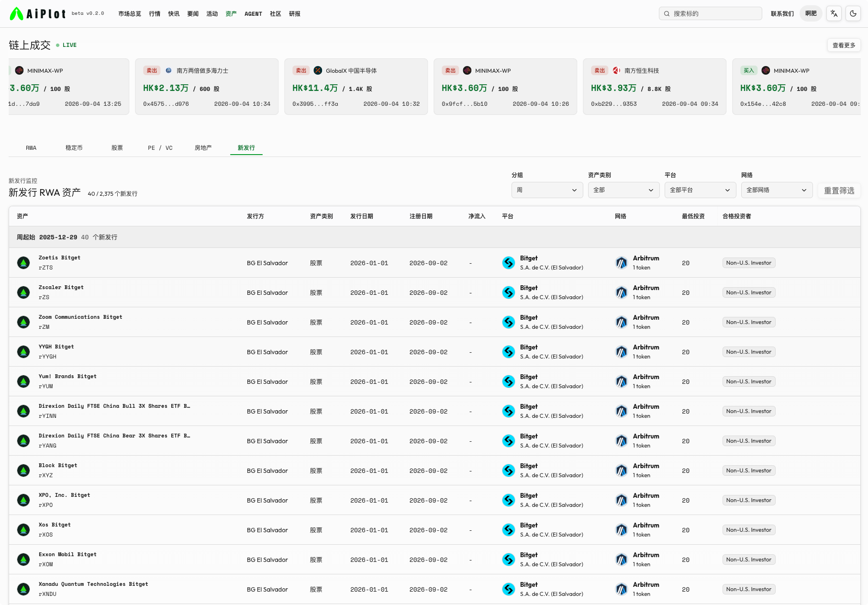This screenshot has width=868, height=605.
Task: Click the XPO, Inc. Bitget asset icon
Action: coord(23,500)
